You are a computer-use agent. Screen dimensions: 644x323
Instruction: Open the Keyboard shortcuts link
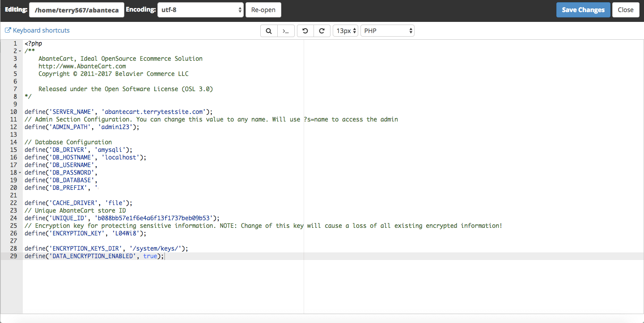coord(41,30)
